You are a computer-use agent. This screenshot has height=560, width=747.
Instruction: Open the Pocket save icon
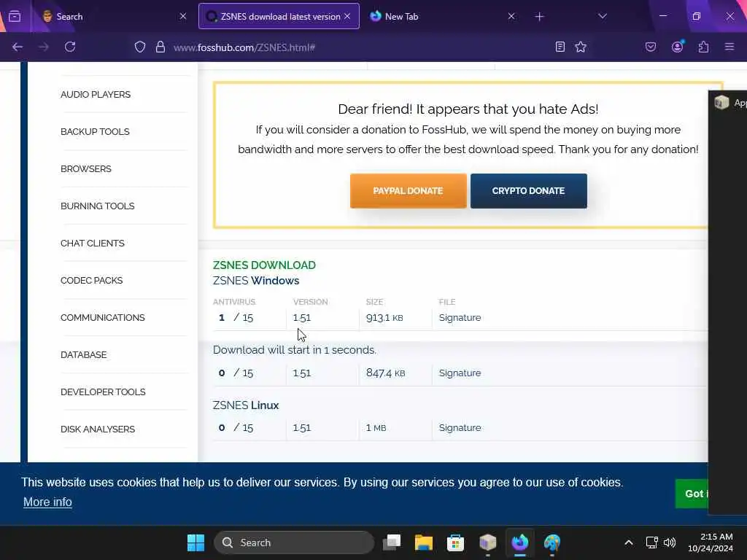650,47
